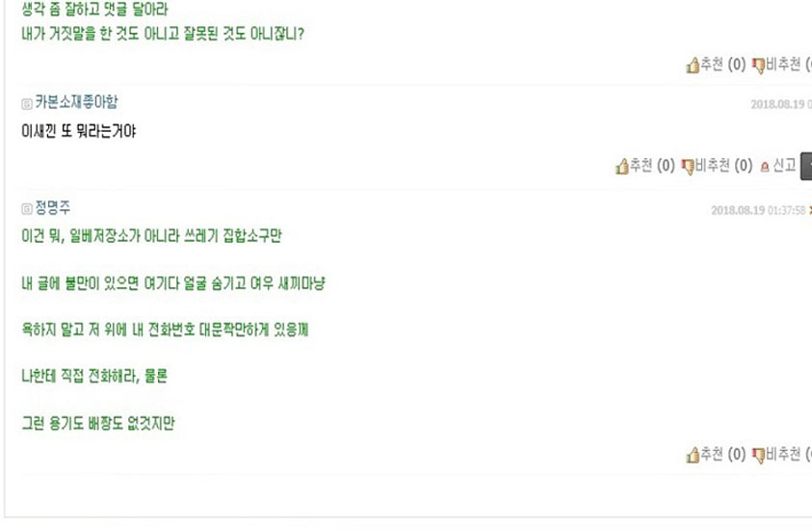
Task: Click the timestamp on 카본소재좋아함's comment
Action: point(781,105)
